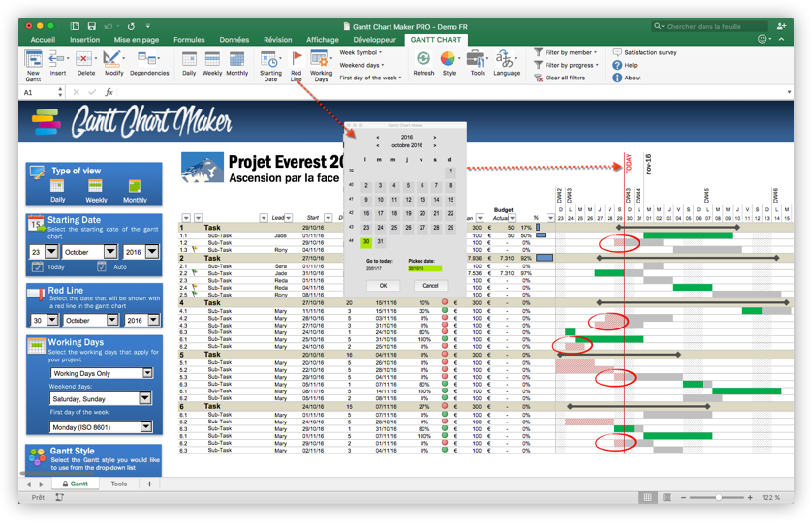
Task: Select Monthly icon in Type of view panel
Action: [135, 185]
